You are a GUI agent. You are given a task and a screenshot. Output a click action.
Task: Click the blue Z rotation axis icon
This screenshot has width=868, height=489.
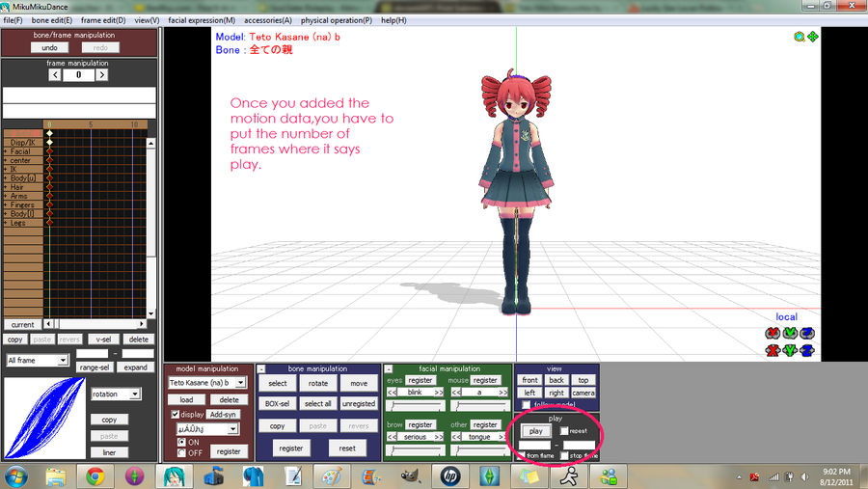coord(807,333)
